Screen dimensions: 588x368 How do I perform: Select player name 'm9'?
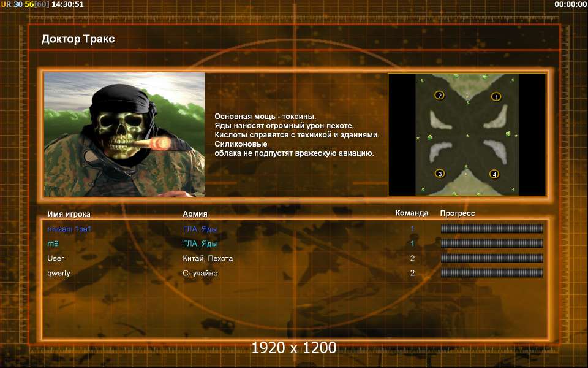53,243
